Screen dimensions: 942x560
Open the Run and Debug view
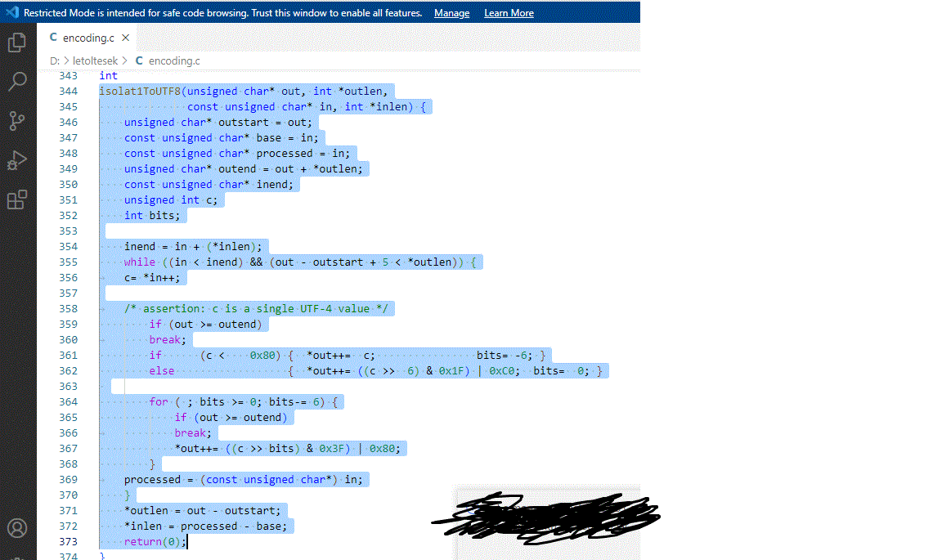17,160
